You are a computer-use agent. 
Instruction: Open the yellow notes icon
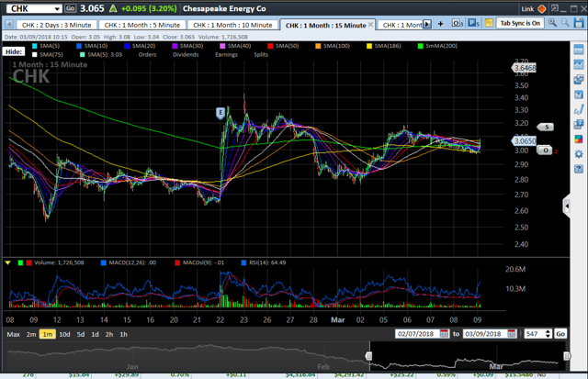(x=489, y=23)
